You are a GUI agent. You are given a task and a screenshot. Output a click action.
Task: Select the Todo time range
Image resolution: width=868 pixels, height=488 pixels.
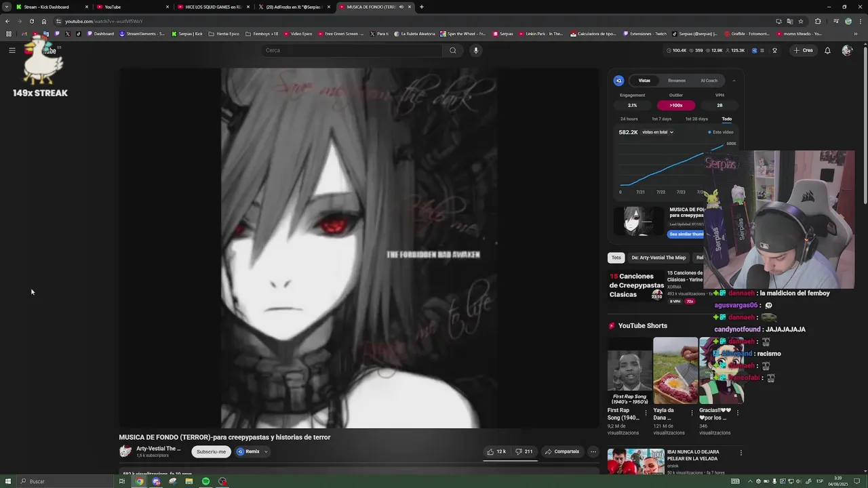(x=726, y=119)
